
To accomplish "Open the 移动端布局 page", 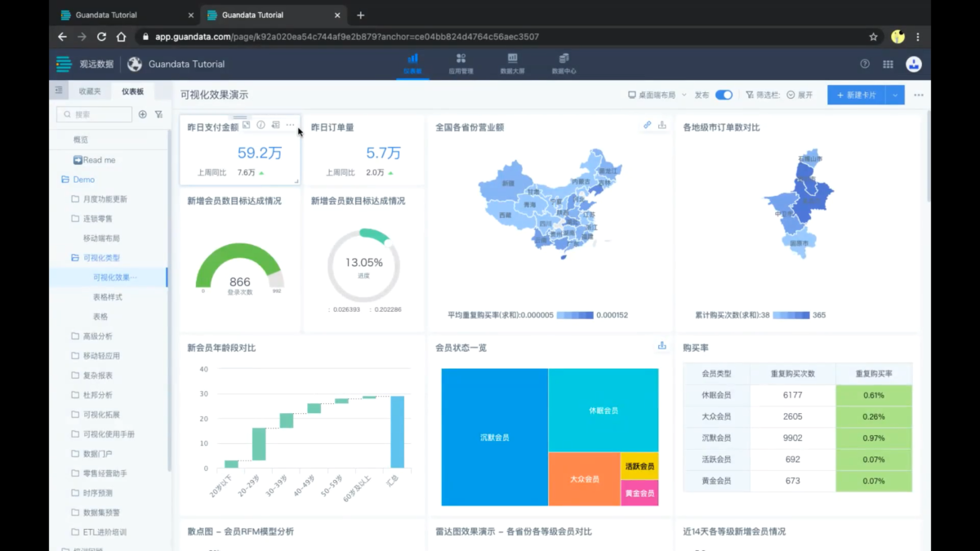I will click(x=101, y=238).
